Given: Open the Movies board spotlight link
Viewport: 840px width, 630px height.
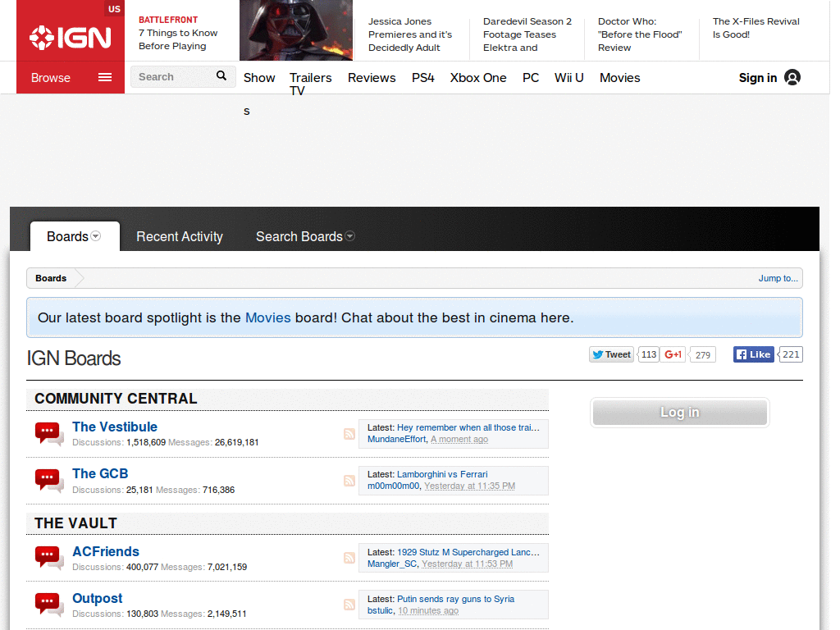Looking at the screenshot, I should 267,317.
